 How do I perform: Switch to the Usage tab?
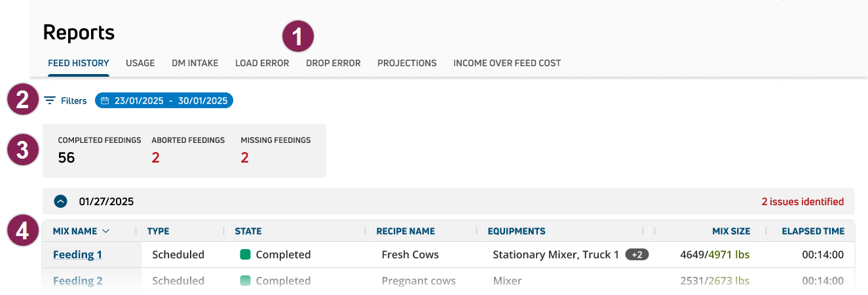point(140,63)
